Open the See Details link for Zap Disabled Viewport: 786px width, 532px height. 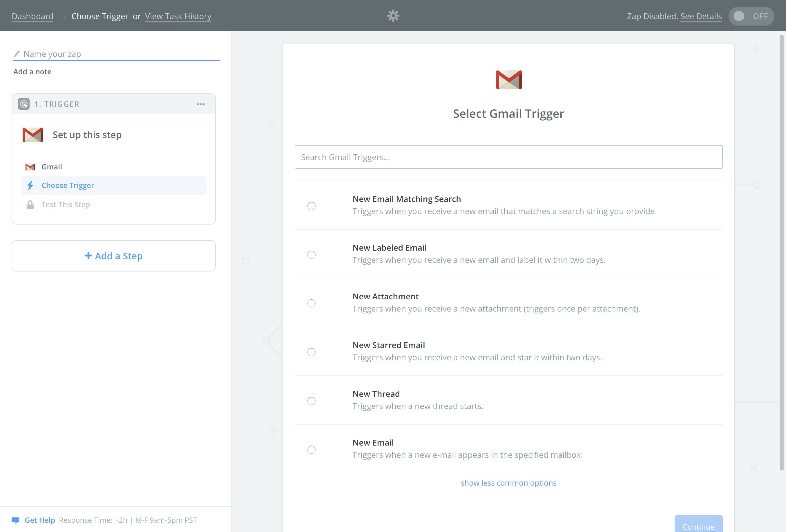[x=701, y=16]
